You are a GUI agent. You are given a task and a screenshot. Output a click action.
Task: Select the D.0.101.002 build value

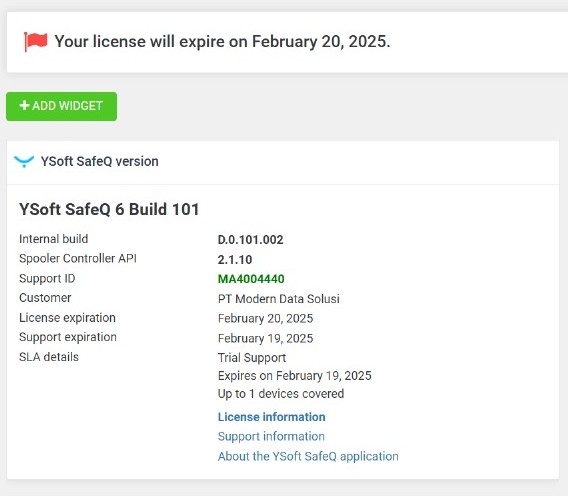pos(250,240)
